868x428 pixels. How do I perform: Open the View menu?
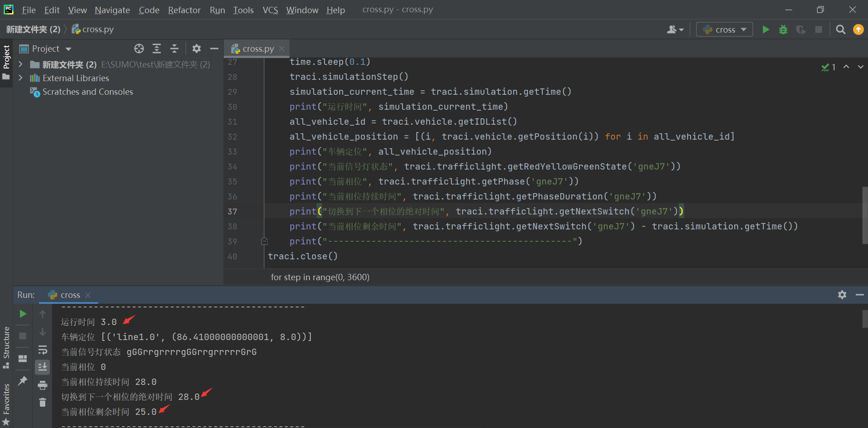(77, 10)
